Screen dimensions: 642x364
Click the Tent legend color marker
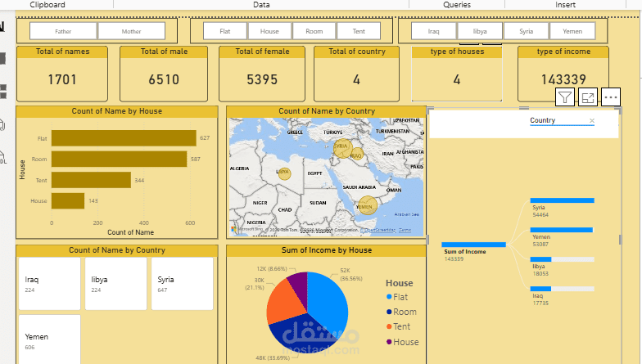coord(389,326)
